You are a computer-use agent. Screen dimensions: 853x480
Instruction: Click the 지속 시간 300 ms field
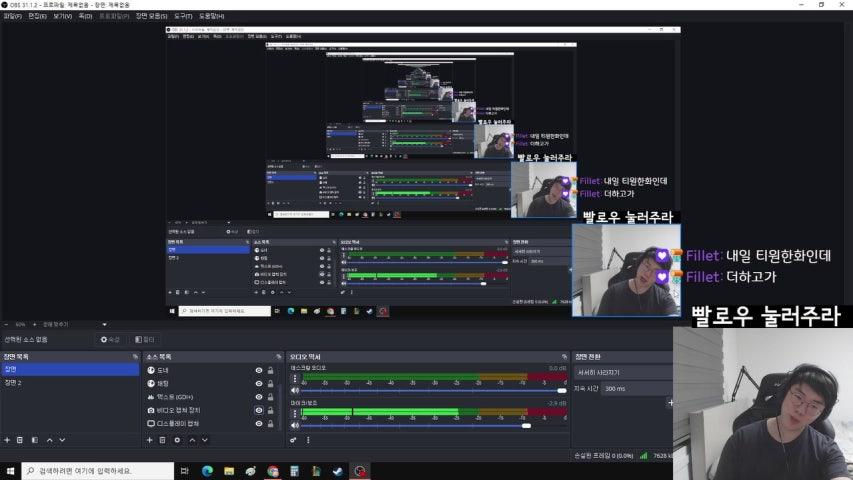click(x=637, y=389)
